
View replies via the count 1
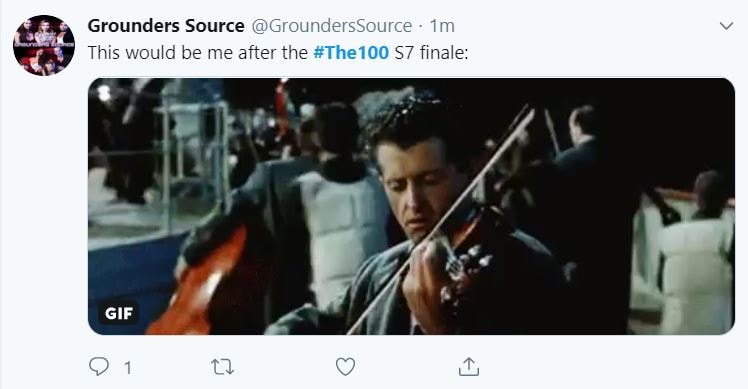click(128, 368)
